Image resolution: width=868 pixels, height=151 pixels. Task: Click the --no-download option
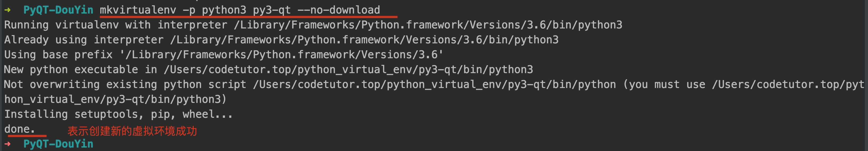(x=339, y=10)
